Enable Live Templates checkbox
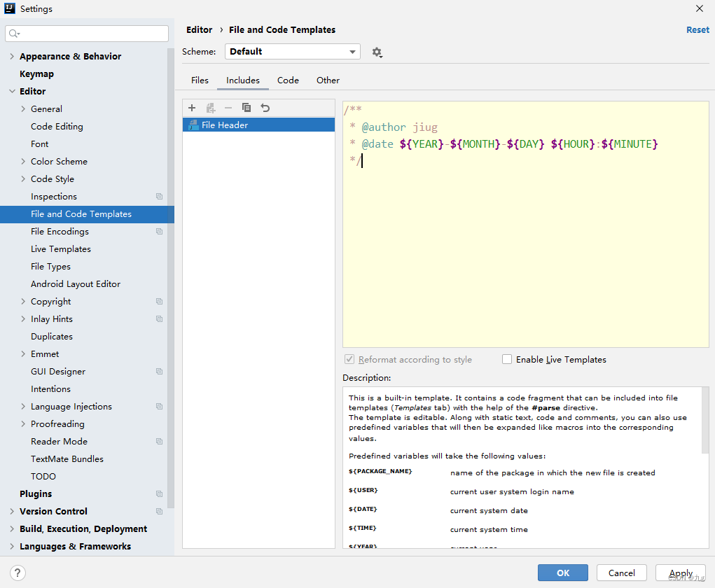Viewport: 715px width, 588px height. 506,359
